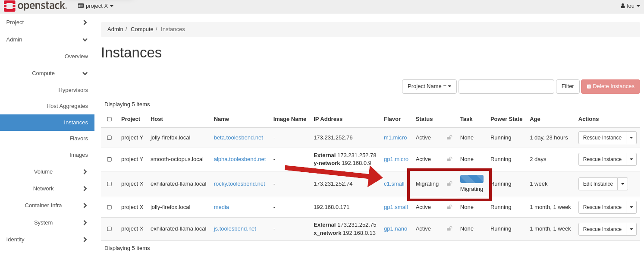
Task: Click the user icon beside lou
Action: (x=622, y=6)
